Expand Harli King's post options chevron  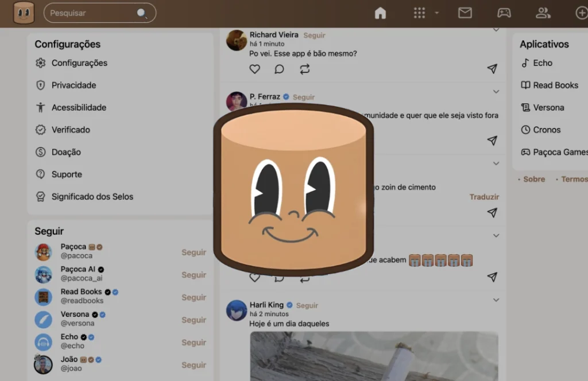pyautogui.click(x=496, y=300)
